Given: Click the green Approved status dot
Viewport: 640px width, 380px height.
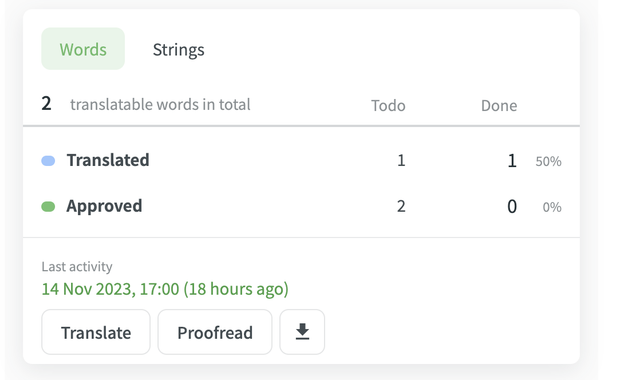Looking at the screenshot, I should pos(48,207).
